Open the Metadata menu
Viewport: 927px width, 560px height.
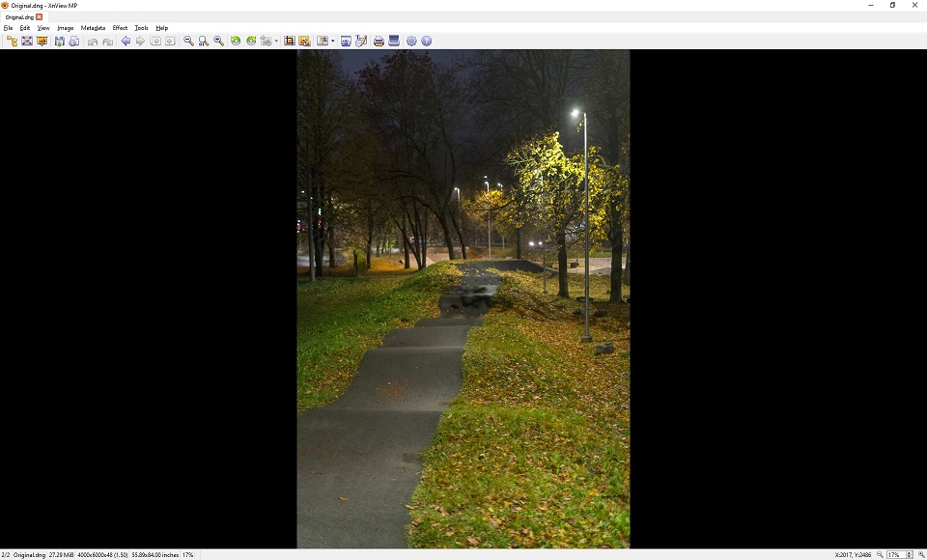click(x=93, y=28)
